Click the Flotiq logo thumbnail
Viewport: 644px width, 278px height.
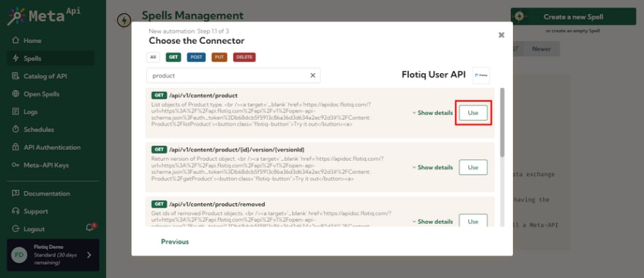click(481, 75)
